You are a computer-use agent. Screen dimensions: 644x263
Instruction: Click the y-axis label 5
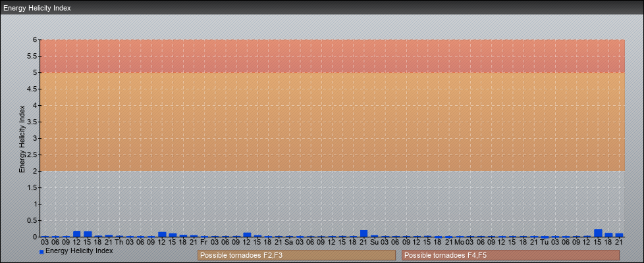(36, 72)
